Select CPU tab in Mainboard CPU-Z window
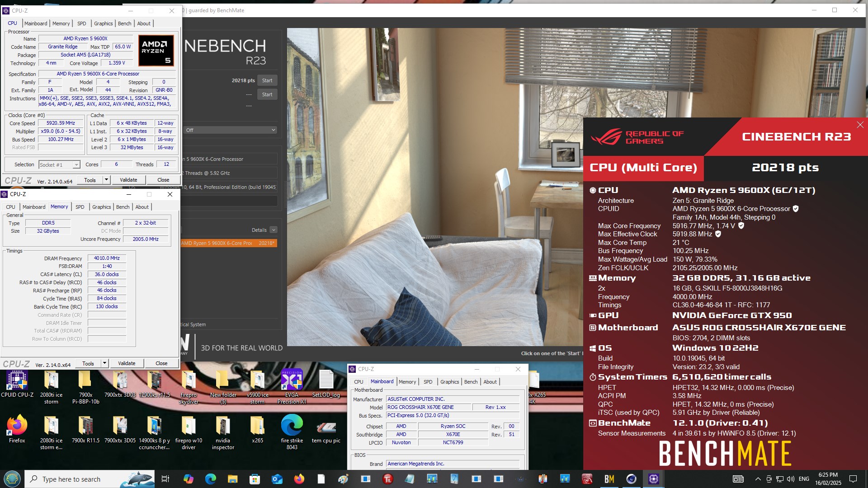The image size is (868, 488). (x=359, y=382)
